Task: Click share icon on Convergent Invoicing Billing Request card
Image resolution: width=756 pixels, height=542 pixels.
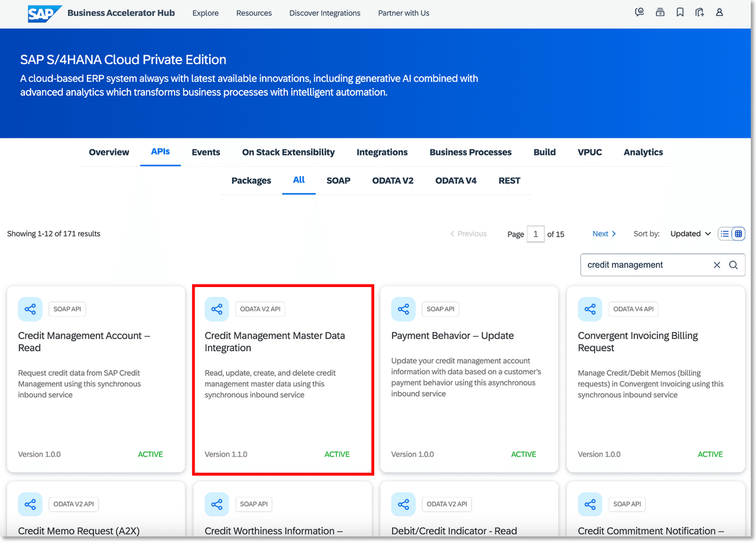Action: 590,309
